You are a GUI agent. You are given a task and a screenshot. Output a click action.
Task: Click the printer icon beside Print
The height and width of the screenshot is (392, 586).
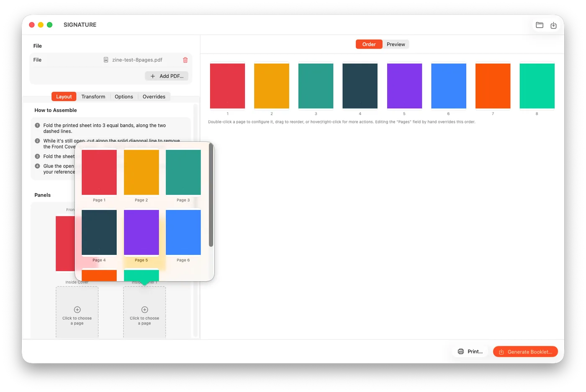tap(461, 351)
